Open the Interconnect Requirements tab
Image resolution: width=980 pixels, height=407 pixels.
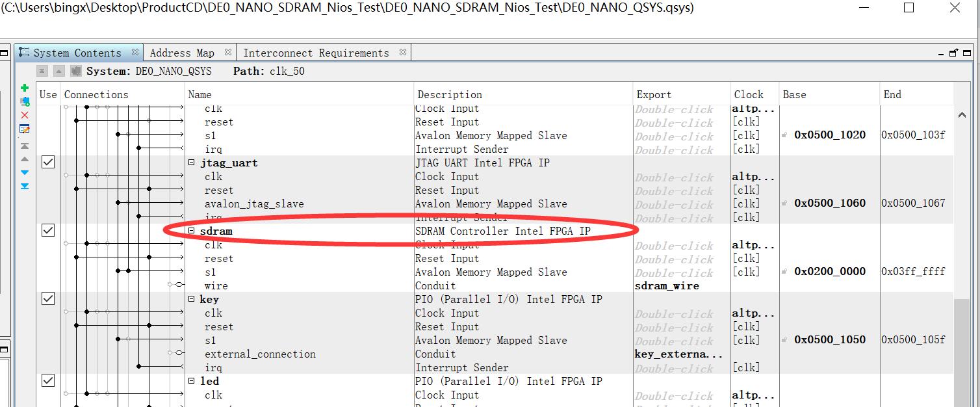pos(318,52)
